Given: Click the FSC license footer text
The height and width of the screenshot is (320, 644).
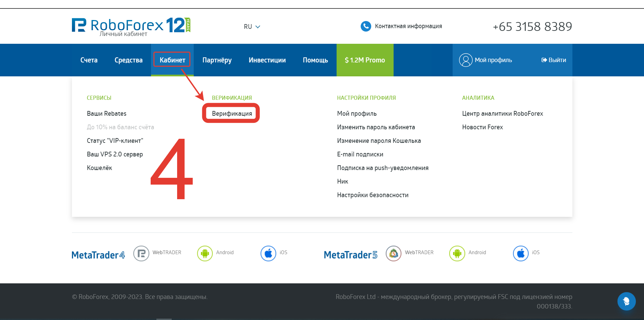Looking at the screenshot, I should point(454,302).
